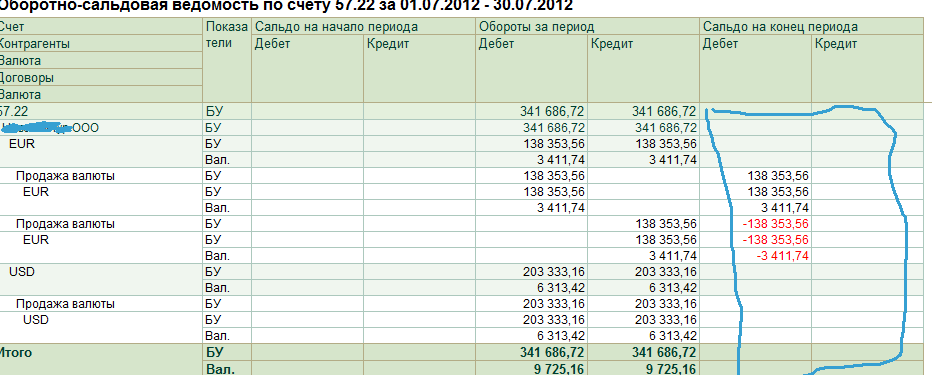Click the Итого totals row label
The width and height of the screenshot is (932, 375).
click(16, 352)
